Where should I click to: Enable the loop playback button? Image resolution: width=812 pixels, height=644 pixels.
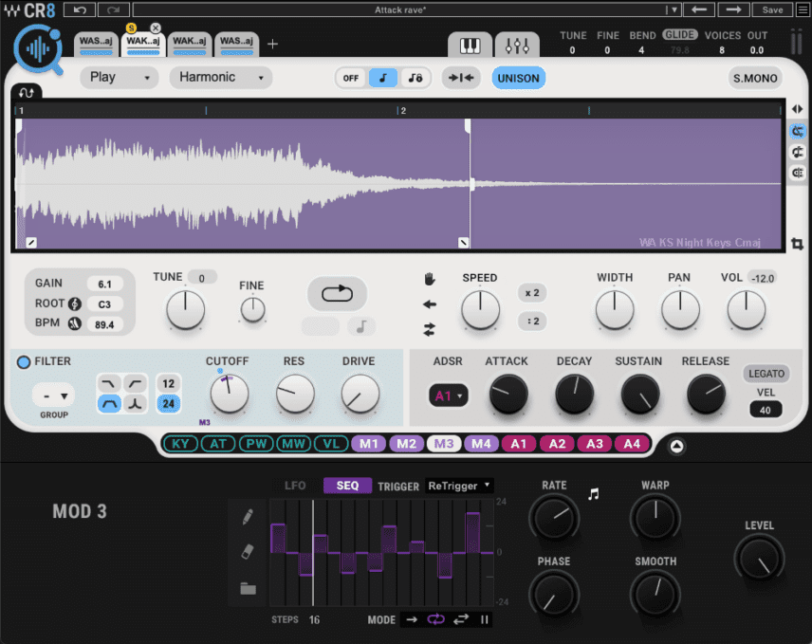point(337,293)
